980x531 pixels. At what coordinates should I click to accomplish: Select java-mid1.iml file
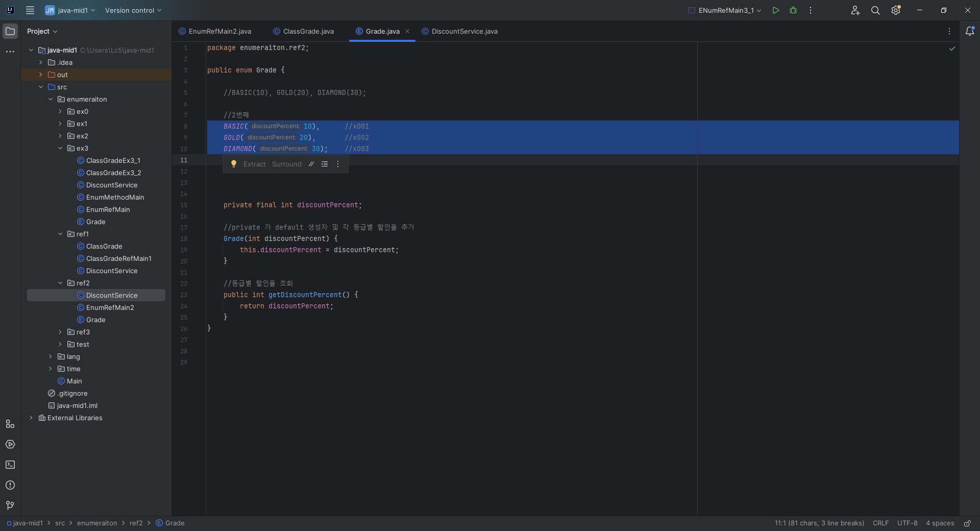pos(77,405)
